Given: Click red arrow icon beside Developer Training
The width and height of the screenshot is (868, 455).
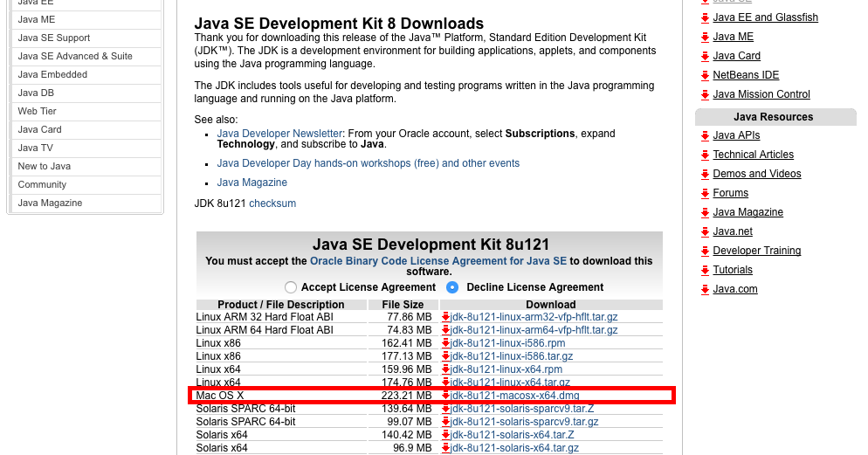Looking at the screenshot, I should tap(705, 252).
